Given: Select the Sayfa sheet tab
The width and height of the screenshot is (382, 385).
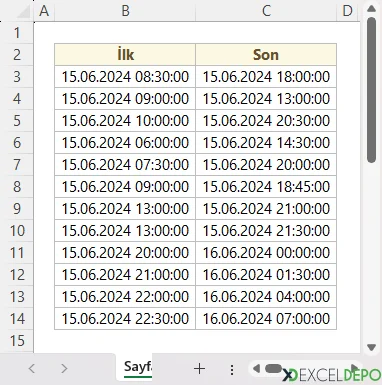Looking at the screenshot, I should coord(137,367).
